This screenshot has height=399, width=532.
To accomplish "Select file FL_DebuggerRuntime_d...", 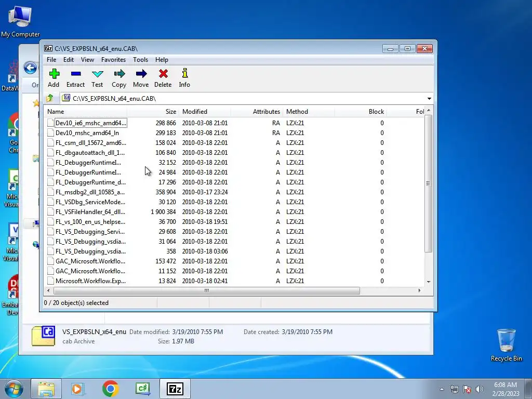I will point(90,182).
